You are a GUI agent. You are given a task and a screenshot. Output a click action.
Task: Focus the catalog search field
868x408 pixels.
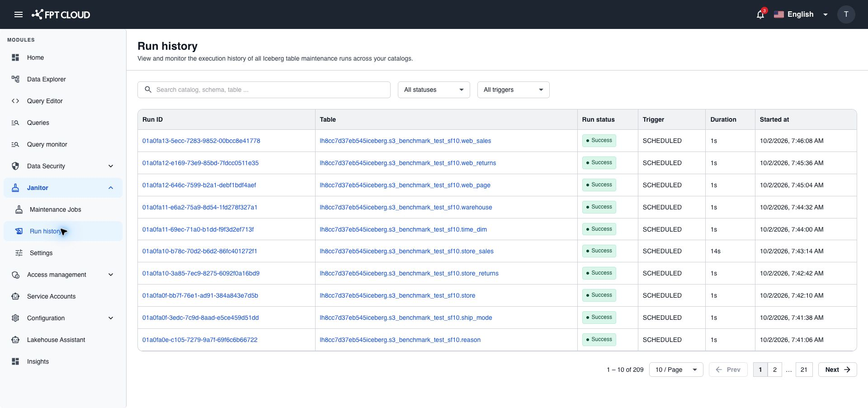tap(264, 90)
